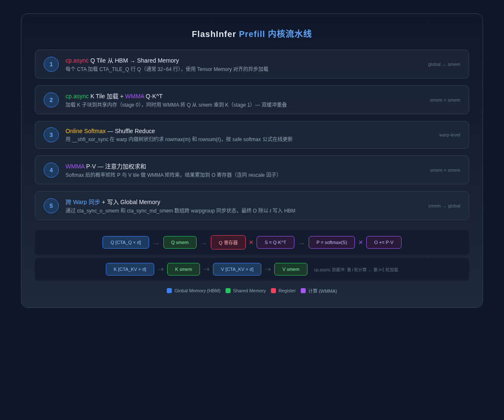
Task: Click the arrow between S = Q·K^T and P = softmax(S)
Action: tap(302, 244)
